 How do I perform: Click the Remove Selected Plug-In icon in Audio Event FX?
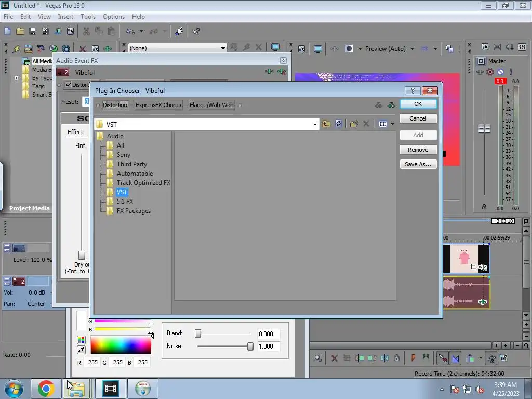coord(282,71)
